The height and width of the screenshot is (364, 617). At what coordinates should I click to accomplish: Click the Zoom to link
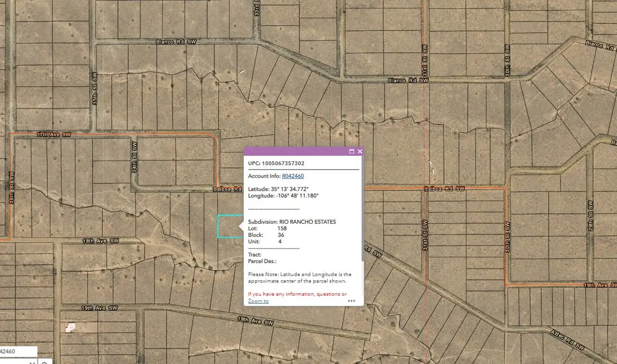(258, 300)
